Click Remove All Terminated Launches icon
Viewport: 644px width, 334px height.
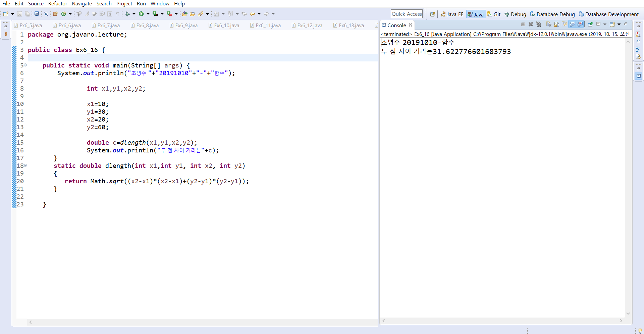(x=539, y=24)
